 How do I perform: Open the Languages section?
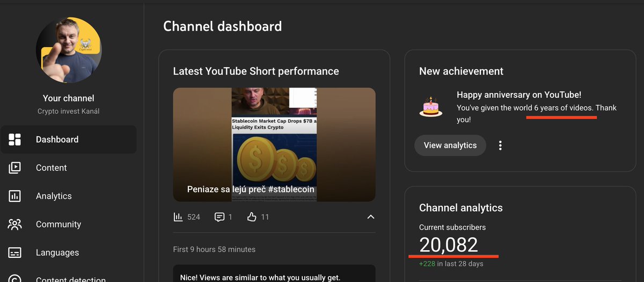pos(69,252)
